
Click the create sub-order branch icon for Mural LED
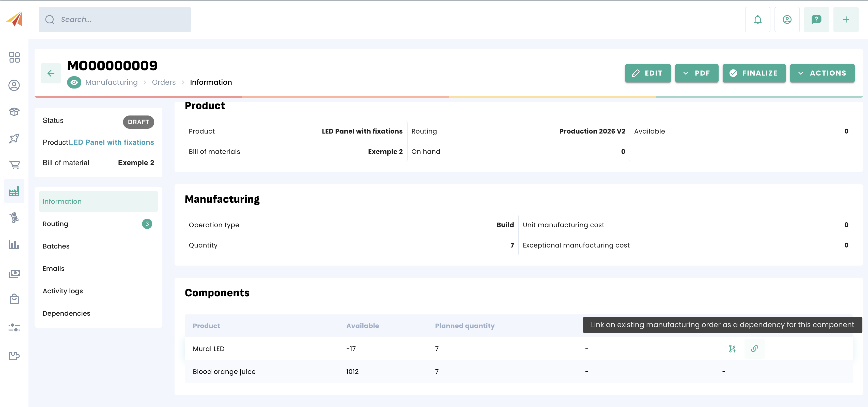[x=732, y=349]
